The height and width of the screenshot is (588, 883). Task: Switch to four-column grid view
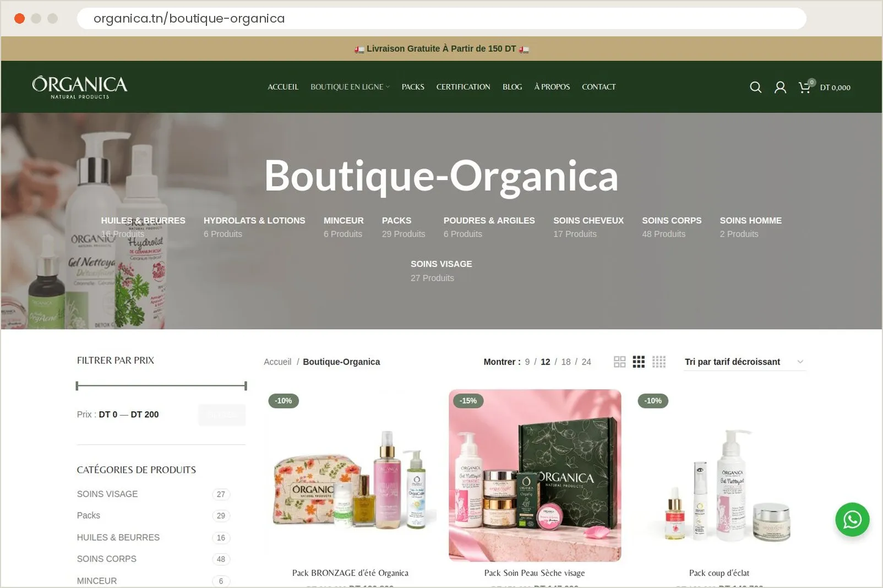659,362
